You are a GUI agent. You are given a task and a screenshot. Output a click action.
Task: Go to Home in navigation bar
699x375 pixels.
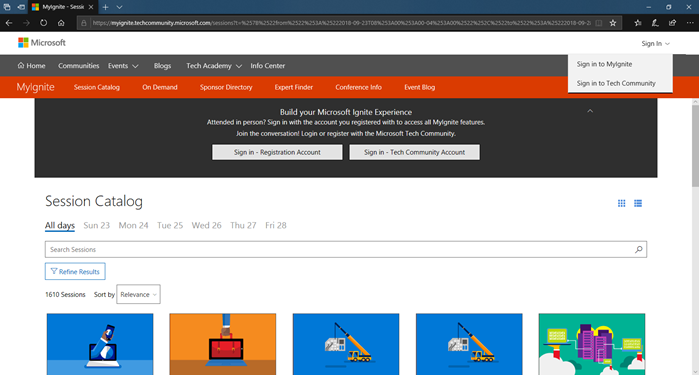[31, 66]
